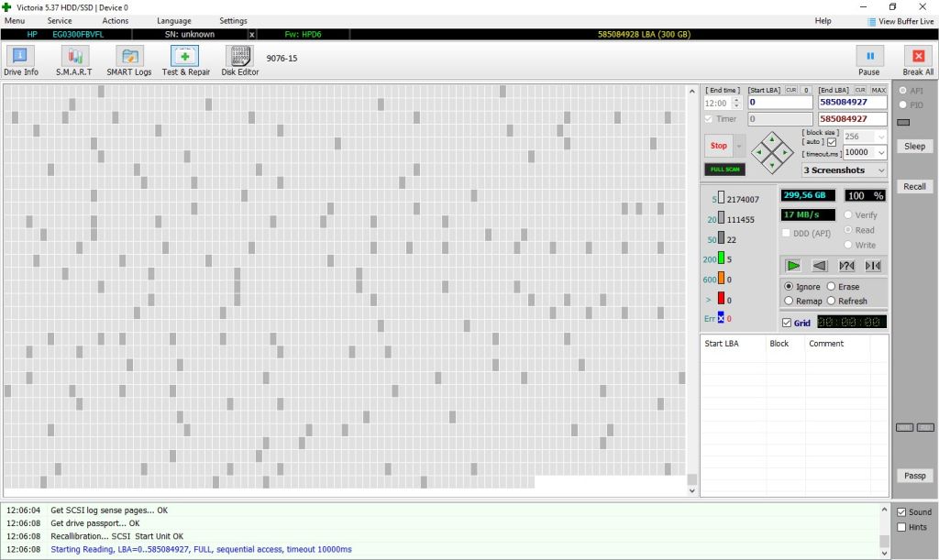
Task: Open the Service menu
Action: [x=60, y=20]
